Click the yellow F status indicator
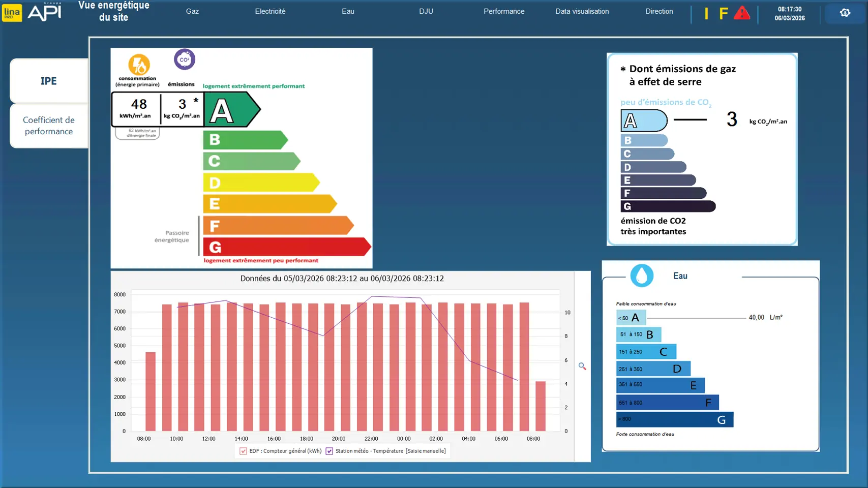Image resolution: width=868 pixels, height=488 pixels. click(723, 14)
